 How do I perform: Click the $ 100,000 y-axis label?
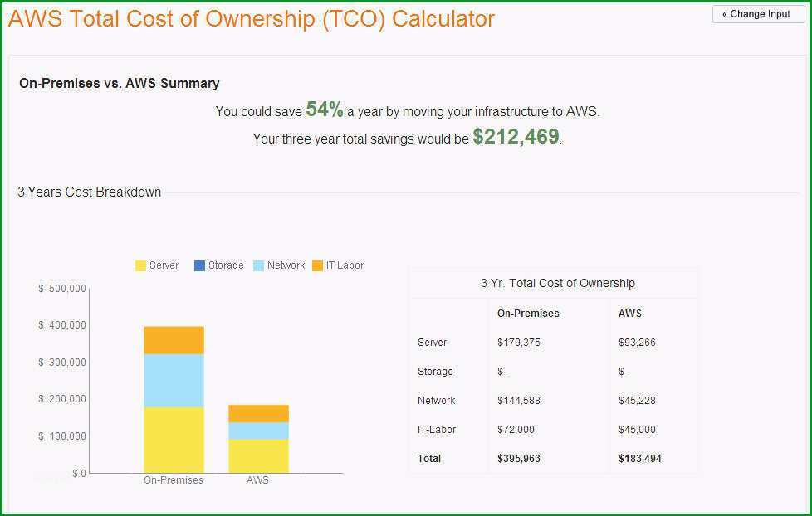[x=62, y=436]
